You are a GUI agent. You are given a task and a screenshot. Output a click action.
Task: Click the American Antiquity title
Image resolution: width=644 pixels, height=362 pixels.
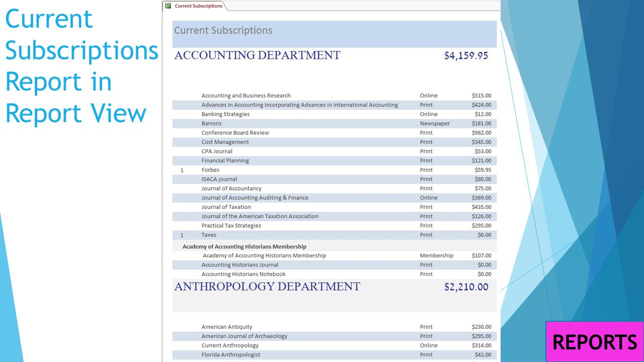(x=227, y=327)
